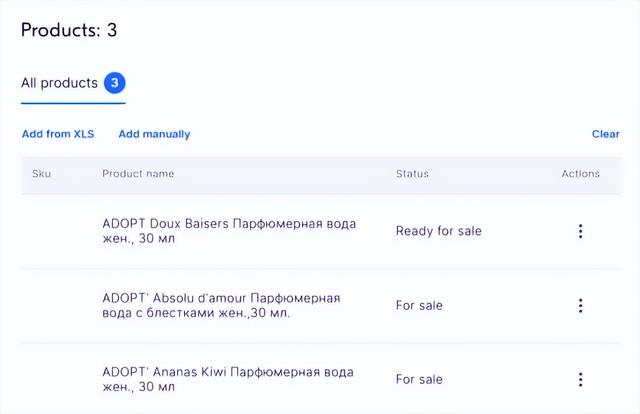Click the Add from XLS link

[x=58, y=134]
